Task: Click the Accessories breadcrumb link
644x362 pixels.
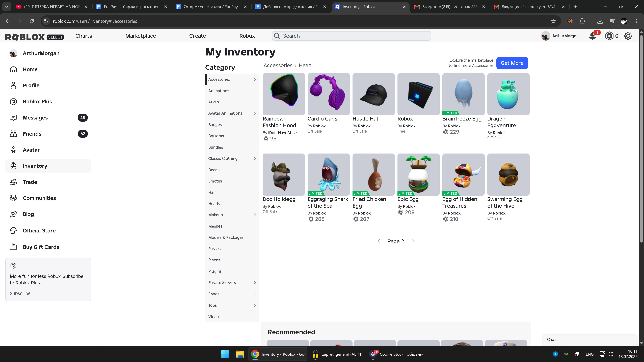Action: coord(278,66)
